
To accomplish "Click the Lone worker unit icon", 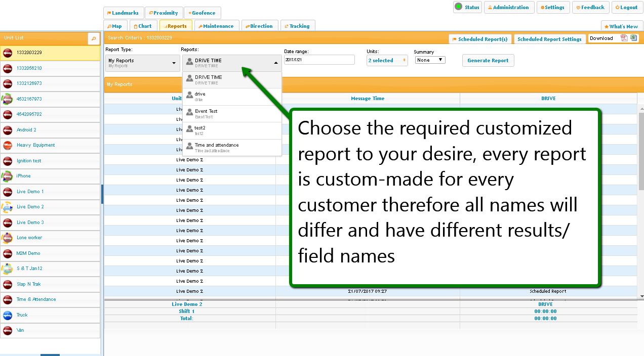I will 8,238.
